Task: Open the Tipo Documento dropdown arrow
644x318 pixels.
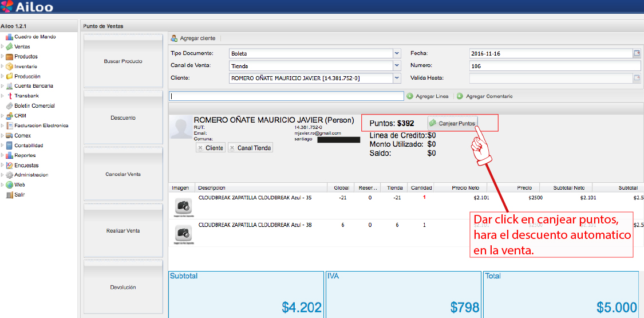Action: pos(397,53)
